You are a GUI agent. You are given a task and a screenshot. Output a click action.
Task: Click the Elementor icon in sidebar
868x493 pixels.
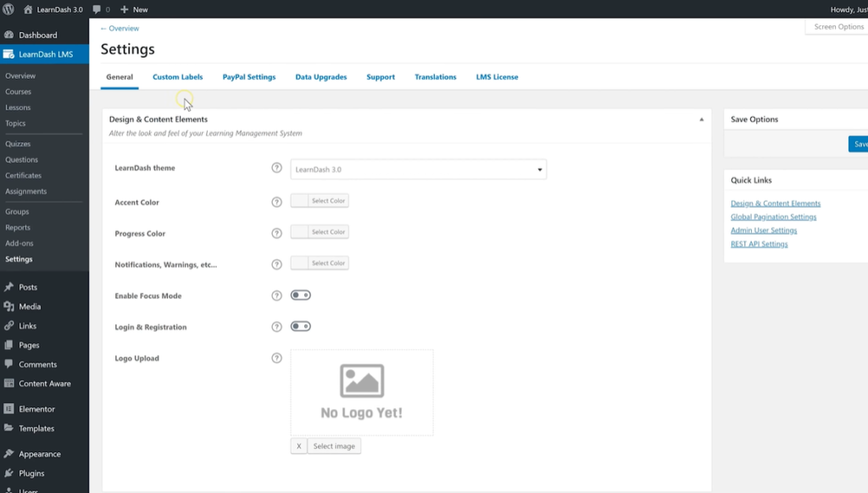8,409
